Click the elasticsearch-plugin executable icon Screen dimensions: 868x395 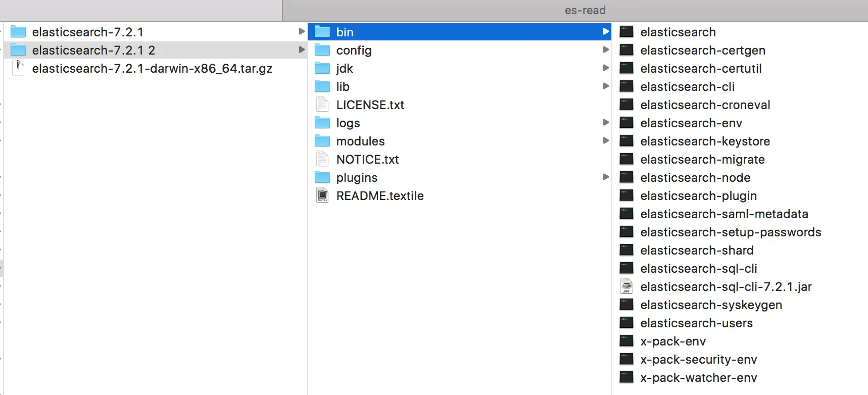(x=626, y=195)
